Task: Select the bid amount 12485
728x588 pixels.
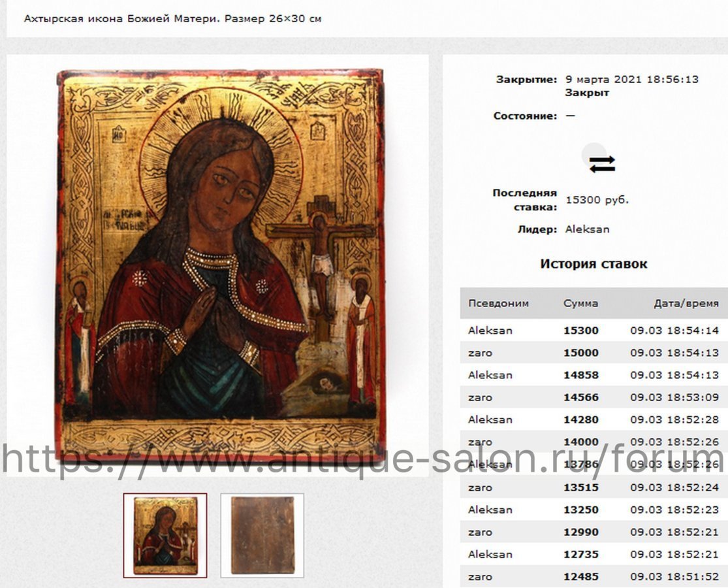Action: click(581, 577)
